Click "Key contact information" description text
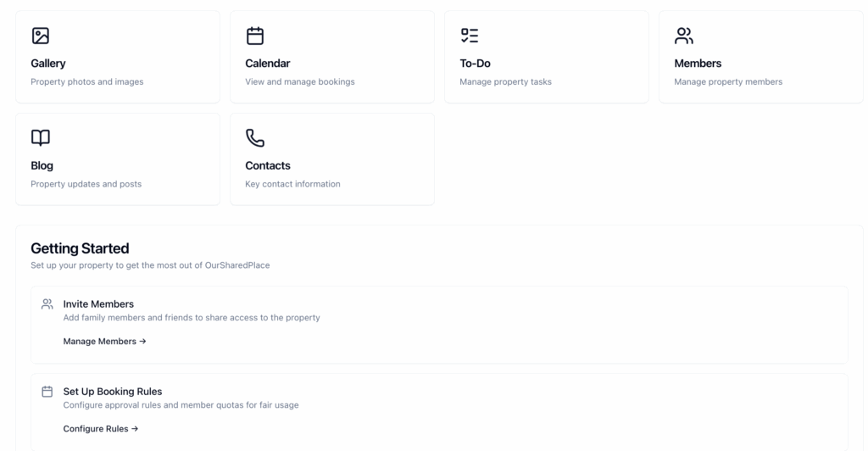The height and width of the screenshot is (451, 868). click(292, 185)
